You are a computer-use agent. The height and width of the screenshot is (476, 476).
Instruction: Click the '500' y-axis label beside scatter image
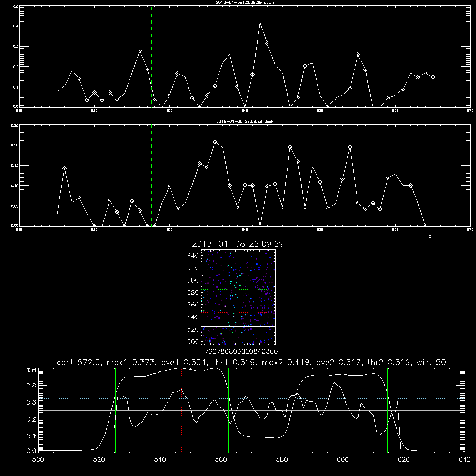pos(193,341)
